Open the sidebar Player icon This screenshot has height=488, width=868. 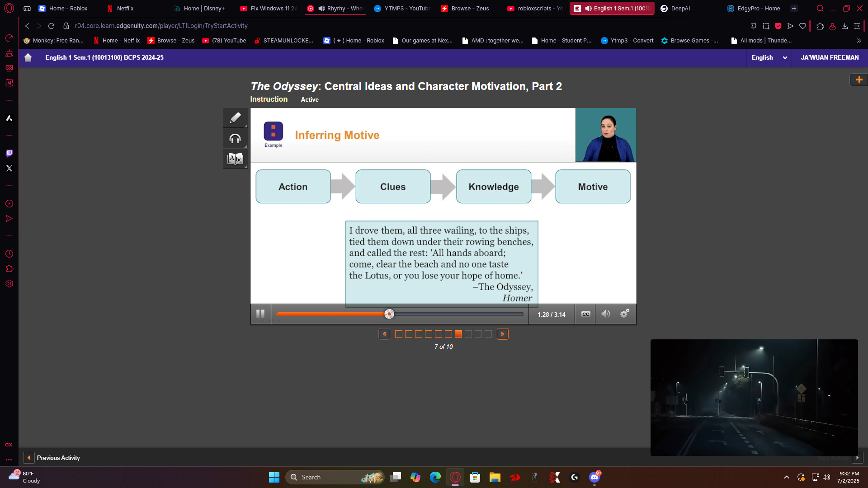(x=9, y=204)
